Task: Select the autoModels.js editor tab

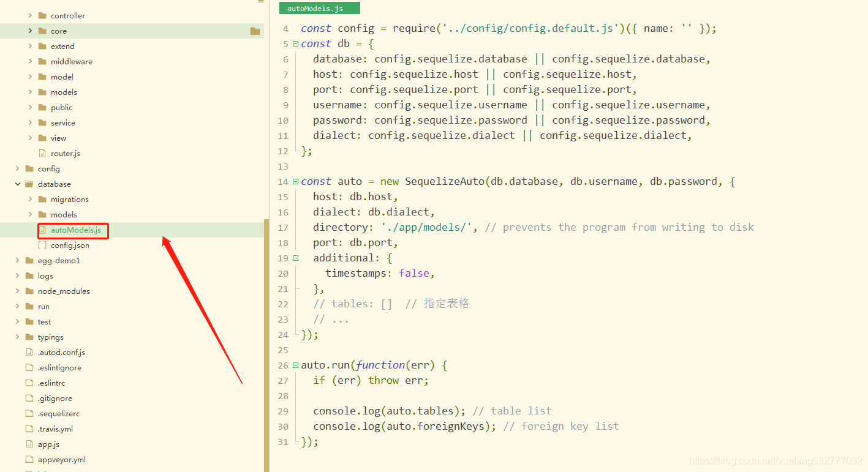Action: (319, 8)
